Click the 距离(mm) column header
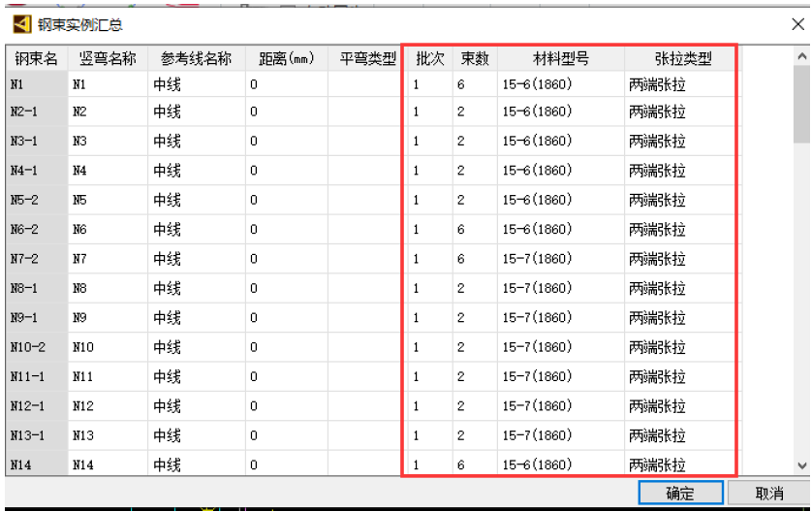The width and height of the screenshot is (812, 512). [x=287, y=58]
